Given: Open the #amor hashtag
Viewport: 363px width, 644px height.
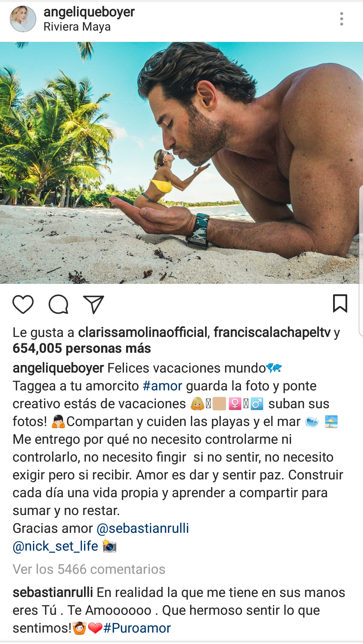Looking at the screenshot, I should [x=162, y=386].
